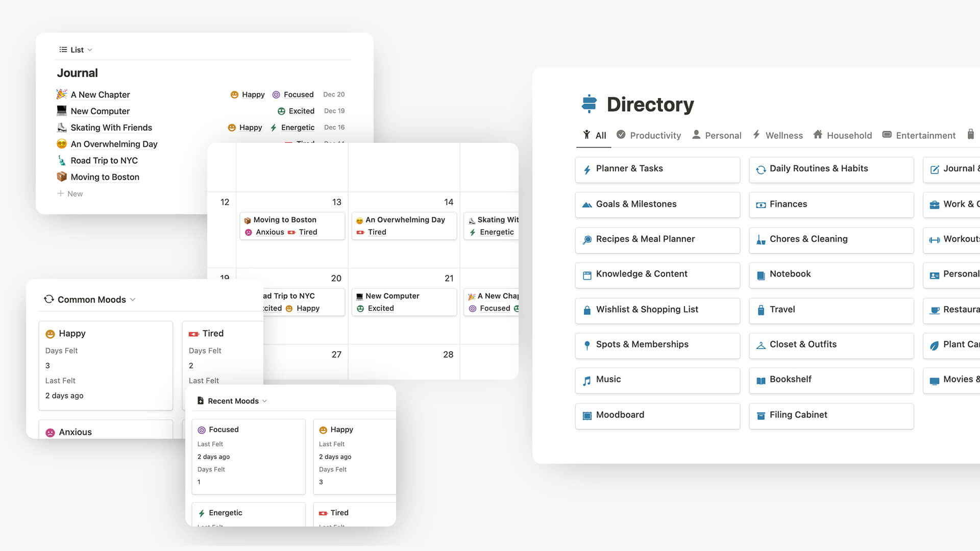Click the Wellness tab icon in Directory
Screen dimensions: 980x551
[x=755, y=135]
